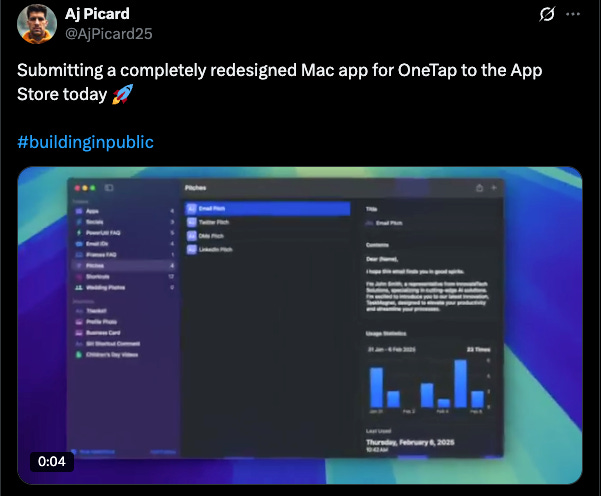This screenshot has height=496, width=601.
Task: Open the Apps folder in the sidebar
Action: [x=124, y=211]
